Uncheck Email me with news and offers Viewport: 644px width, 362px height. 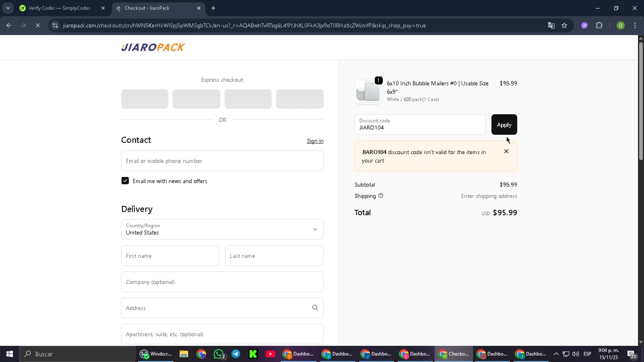[x=125, y=181]
